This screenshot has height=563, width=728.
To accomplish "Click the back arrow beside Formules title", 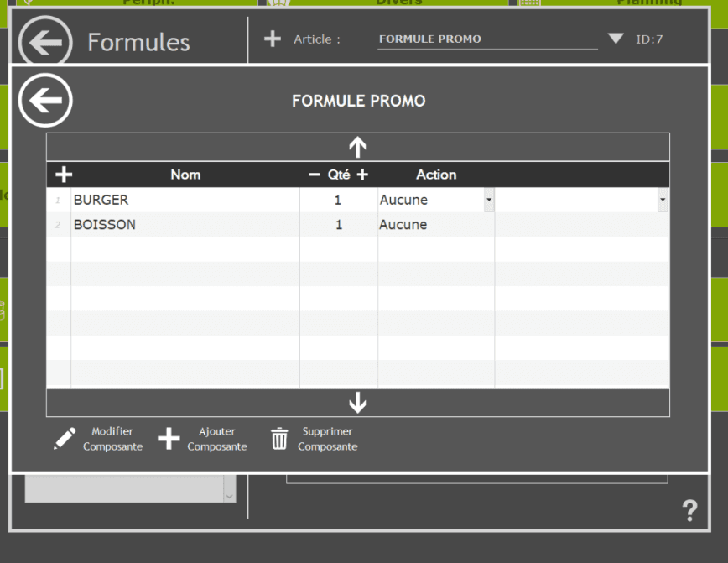I will (x=45, y=41).
